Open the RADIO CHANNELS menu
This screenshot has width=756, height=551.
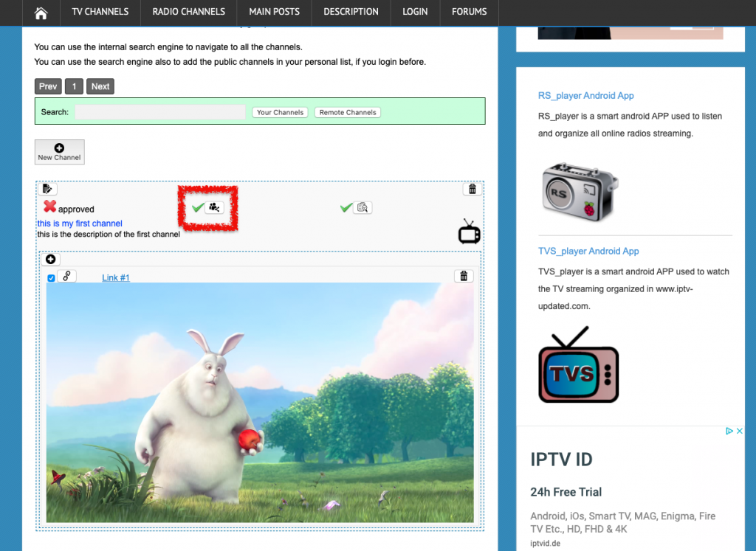[x=188, y=12]
